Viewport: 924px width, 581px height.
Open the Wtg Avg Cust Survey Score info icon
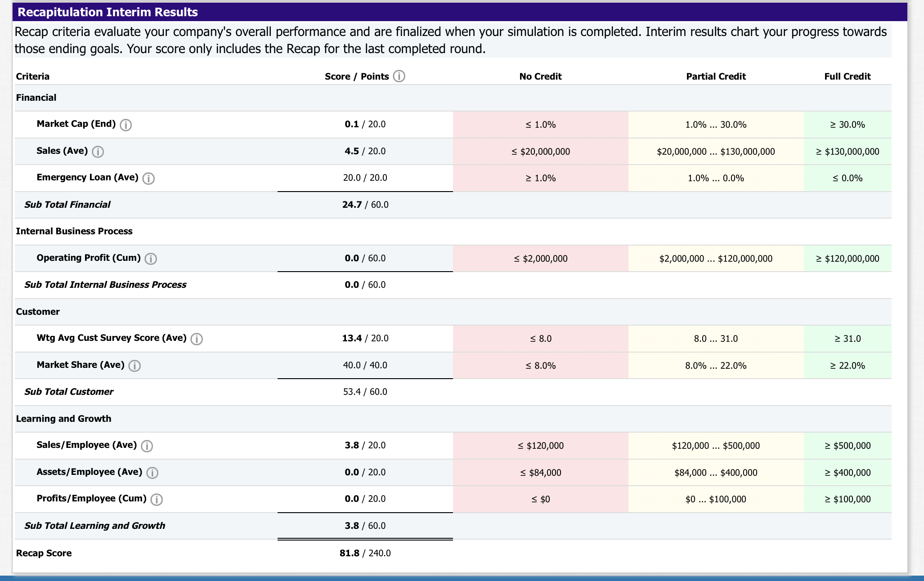[197, 339]
